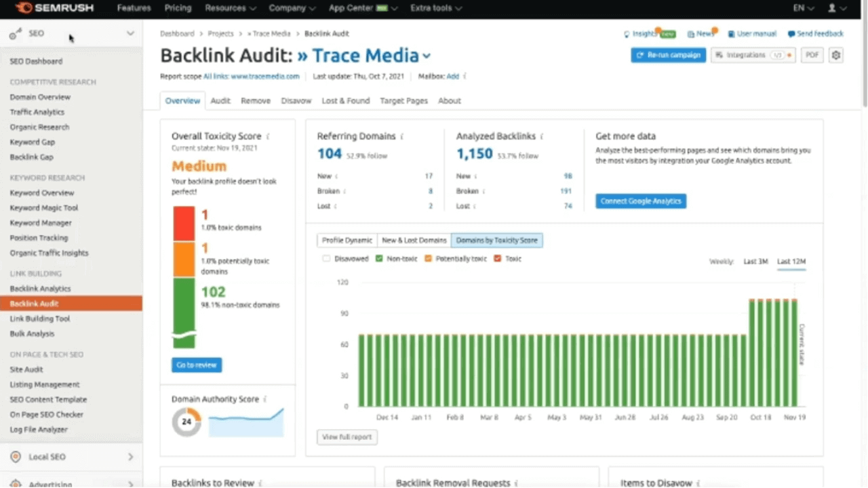The height and width of the screenshot is (488, 868).
Task: Export report with the PDF button
Action: pos(812,56)
